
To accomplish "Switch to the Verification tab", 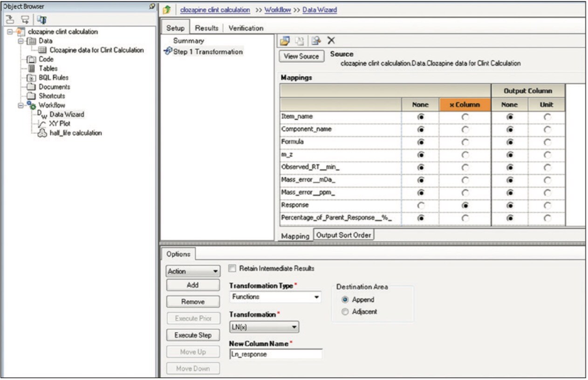I will tap(246, 28).
